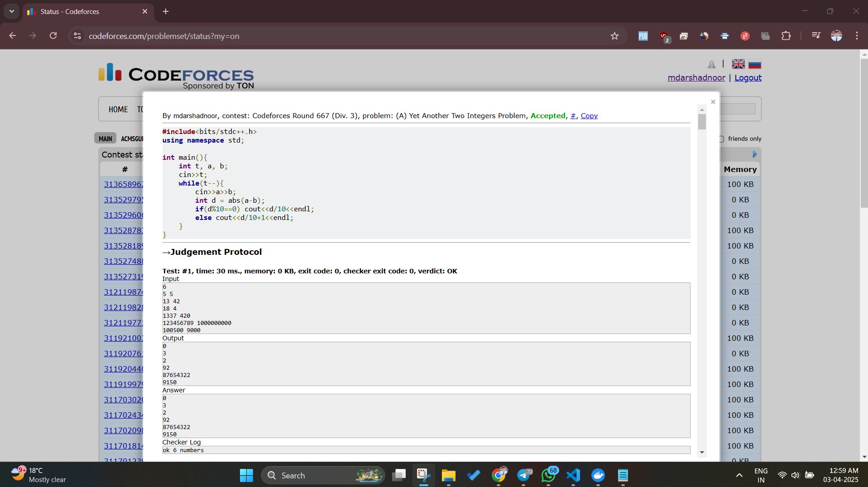Screen dimensions: 868x487
Task: Open media playback controls in Chrome toolbar
Action: point(815,36)
